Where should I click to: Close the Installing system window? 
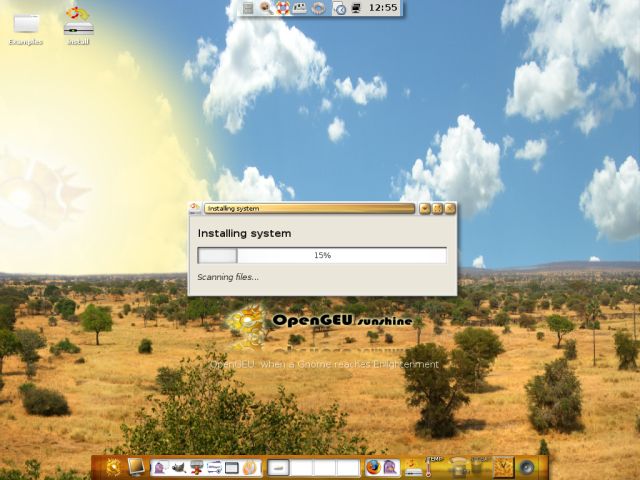450,209
